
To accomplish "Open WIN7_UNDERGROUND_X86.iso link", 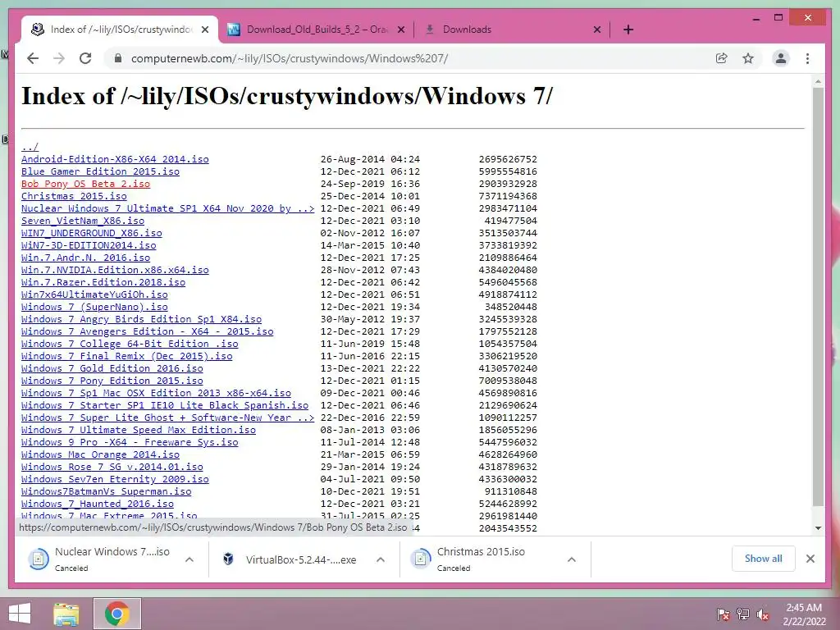I will [92, 233].
